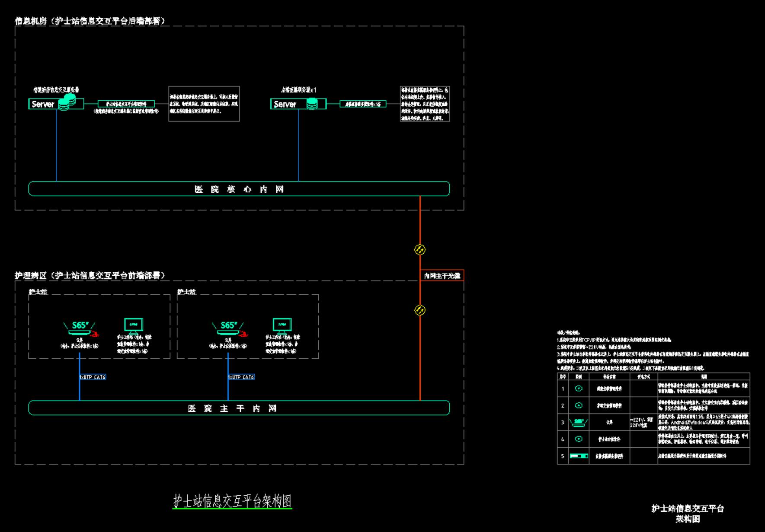Screen dimensions: 765x532
Task: Click the left 1xUTP CAT6 cable label
Action: [x=93, y=377]
